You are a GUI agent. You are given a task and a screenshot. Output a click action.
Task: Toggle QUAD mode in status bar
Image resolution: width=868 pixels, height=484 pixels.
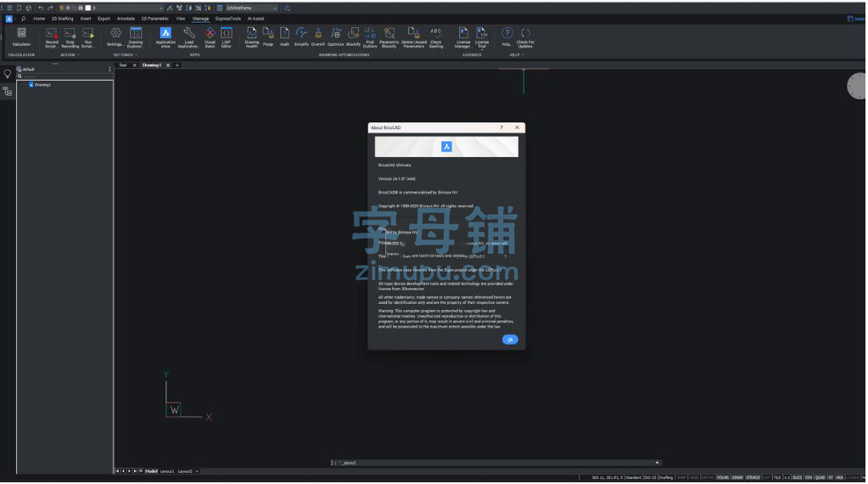[820, 477]
